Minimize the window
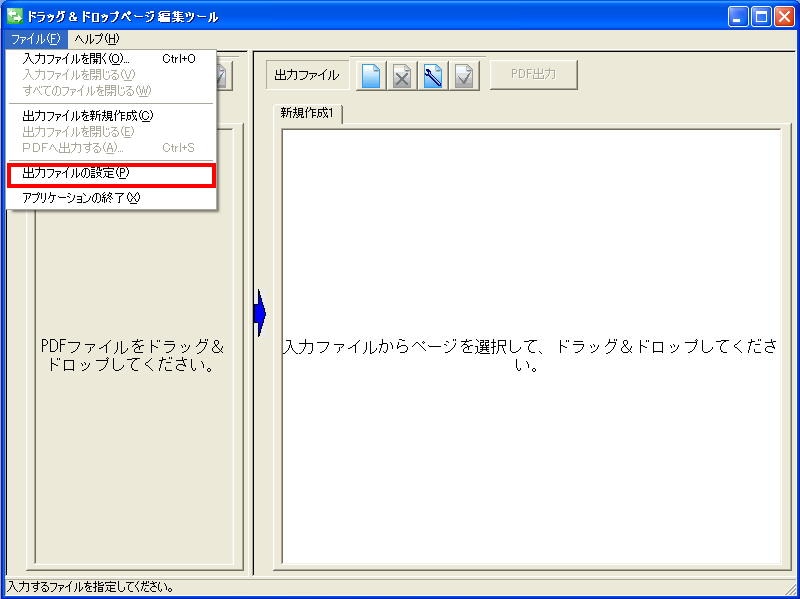 coord(738,17)
